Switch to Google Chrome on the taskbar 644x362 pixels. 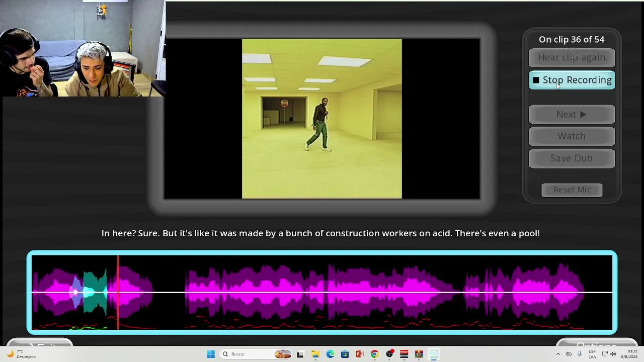(x=374, y=354)
